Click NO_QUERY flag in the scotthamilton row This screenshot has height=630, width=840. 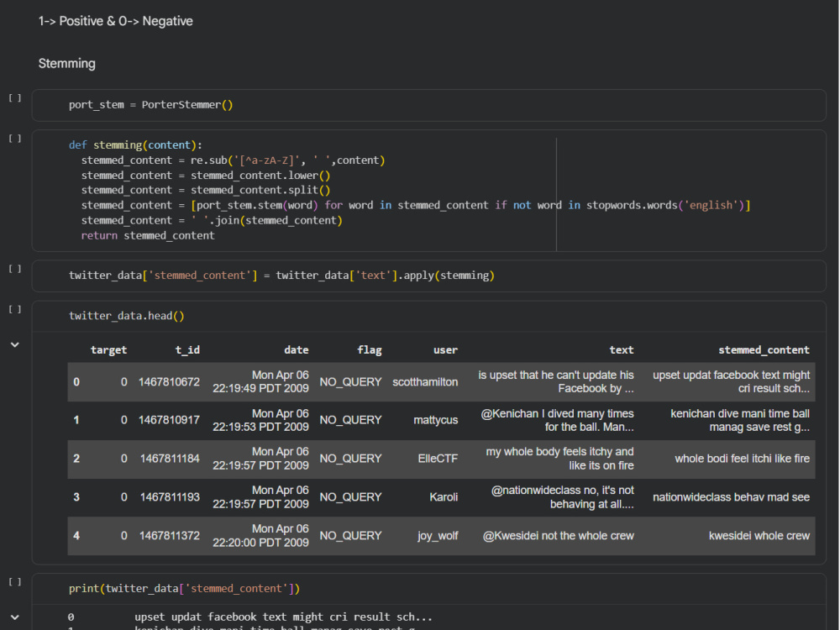351,382
